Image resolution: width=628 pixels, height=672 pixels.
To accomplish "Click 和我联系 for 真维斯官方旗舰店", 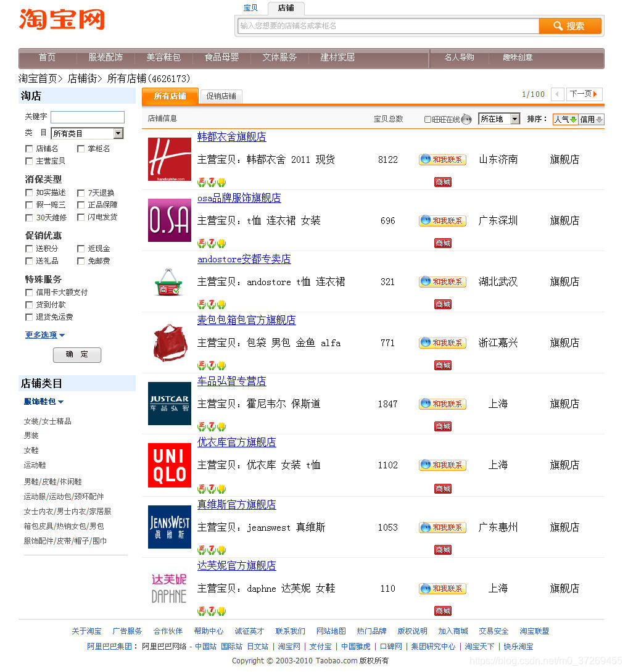I will click(x=442, y=528).
